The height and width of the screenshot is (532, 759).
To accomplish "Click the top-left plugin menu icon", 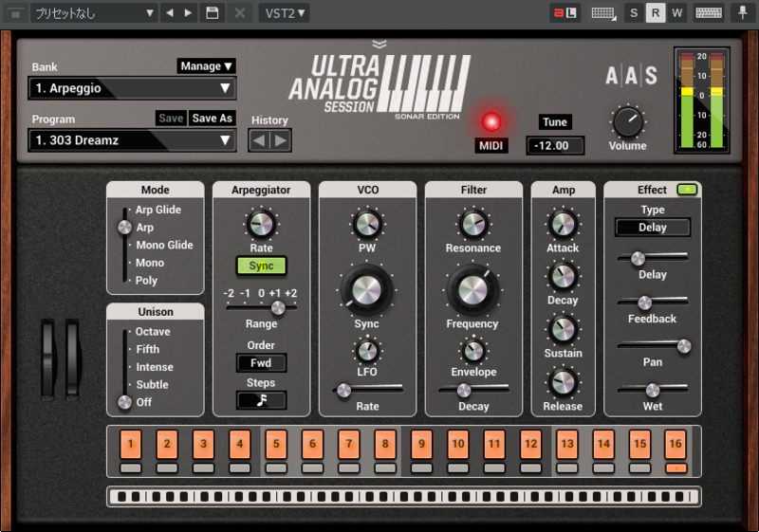I will click(15, 13).
